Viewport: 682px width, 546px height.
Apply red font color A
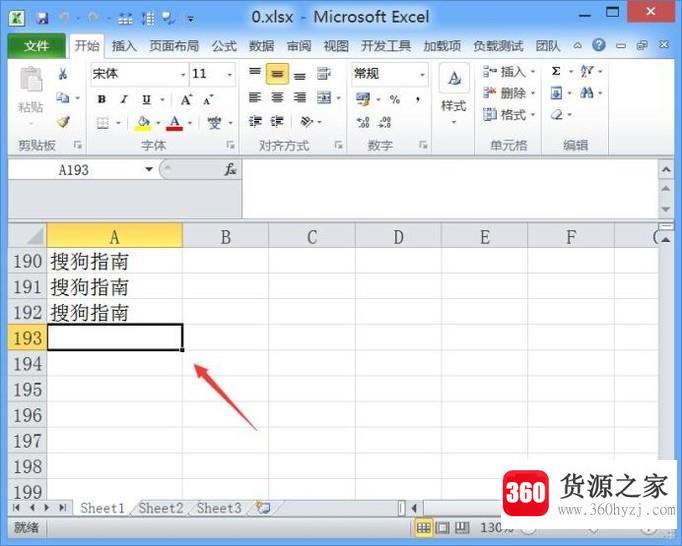175,123
